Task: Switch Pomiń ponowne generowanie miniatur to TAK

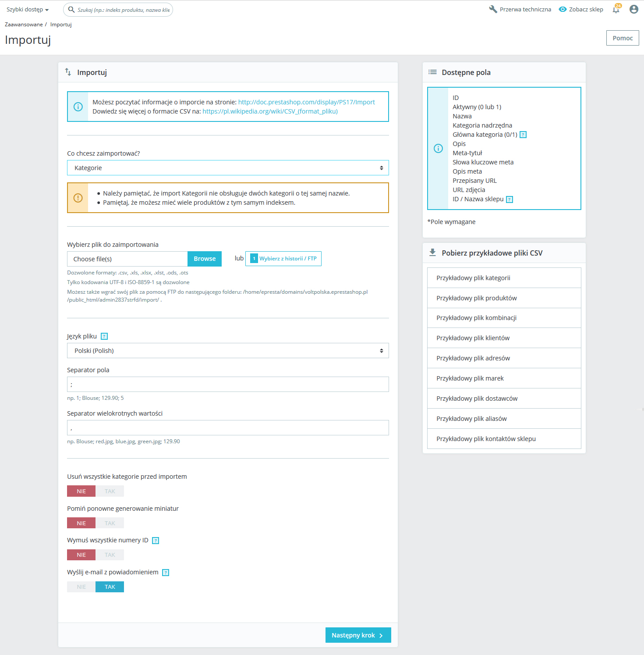Action: pos(110,523)
